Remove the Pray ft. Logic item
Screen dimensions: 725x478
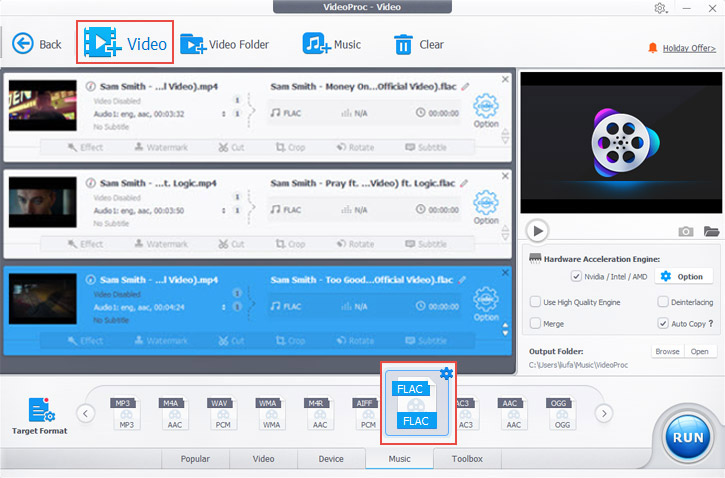(x=505, y=176)
